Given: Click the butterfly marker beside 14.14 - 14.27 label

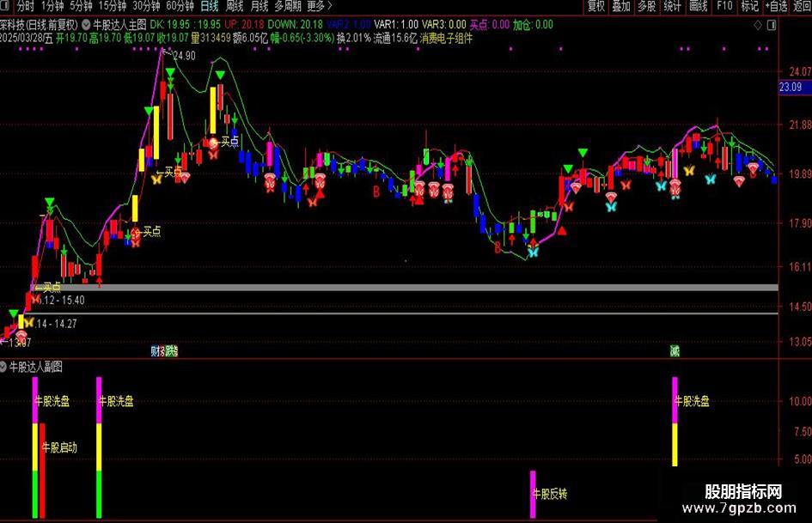Looking at the screenshot, I should (x=28, y=322).
